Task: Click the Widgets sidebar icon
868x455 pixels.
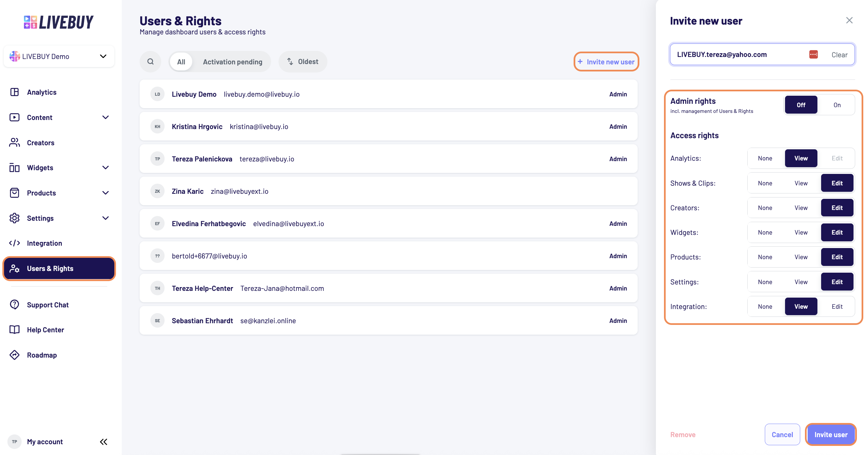Action: tap(15, 168)
